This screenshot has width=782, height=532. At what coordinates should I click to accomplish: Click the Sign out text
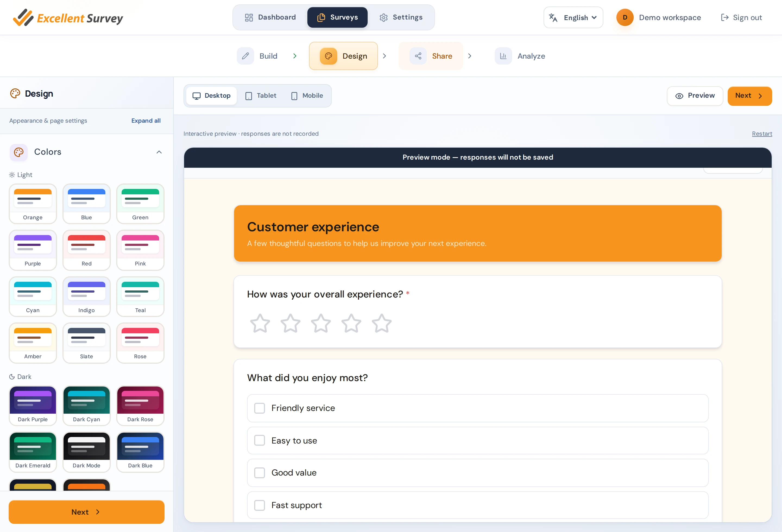point(747,17)
